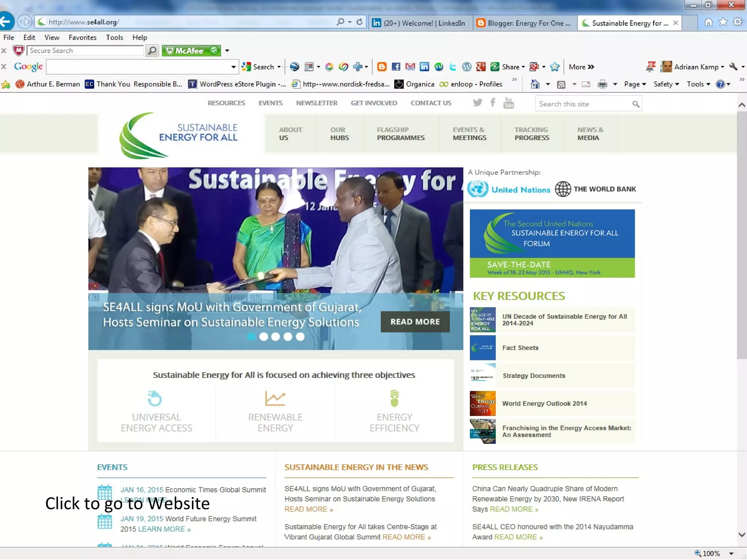Open the World Energy Outlook 2014 thumbnail

(483, 404)
